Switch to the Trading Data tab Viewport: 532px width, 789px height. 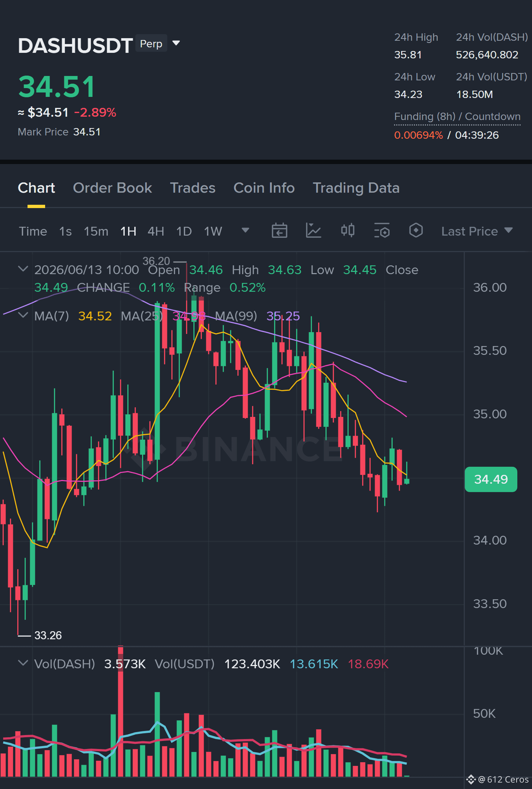356,188
